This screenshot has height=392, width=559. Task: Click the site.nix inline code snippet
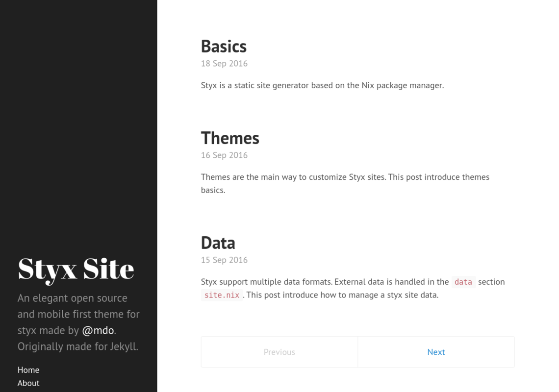222,295
